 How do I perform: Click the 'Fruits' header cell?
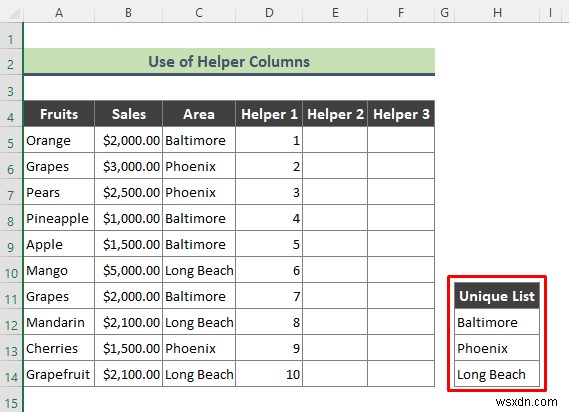(59, 114)
